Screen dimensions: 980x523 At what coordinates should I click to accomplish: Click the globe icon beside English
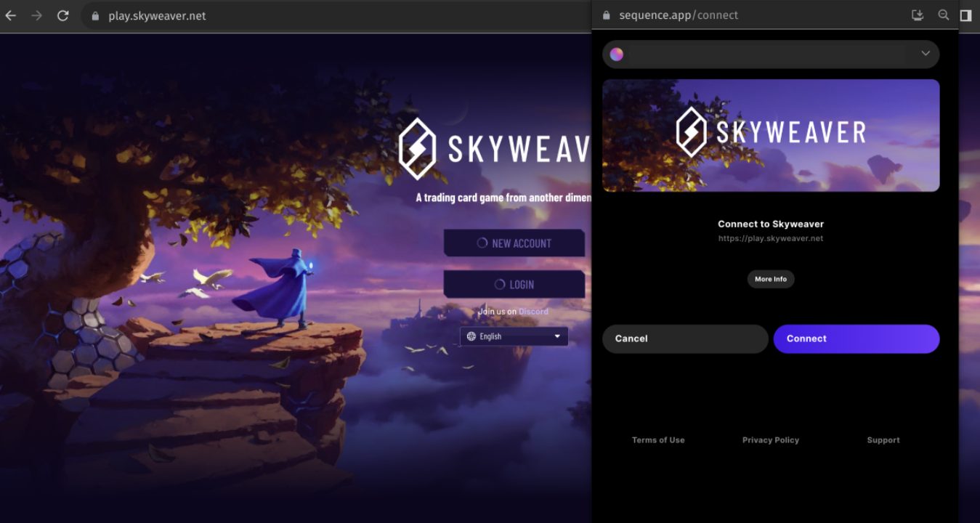click(x=471, y=336)
